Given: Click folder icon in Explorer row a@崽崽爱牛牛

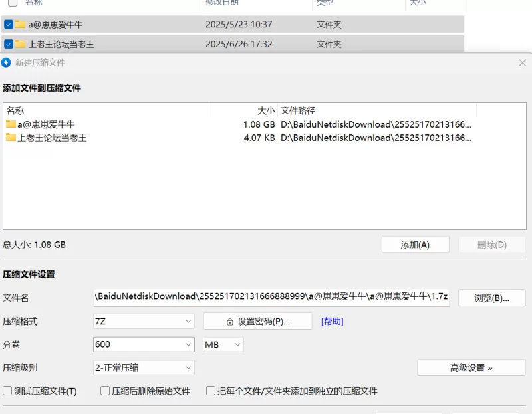Looking at the screenshot, I should click(21, 25).
